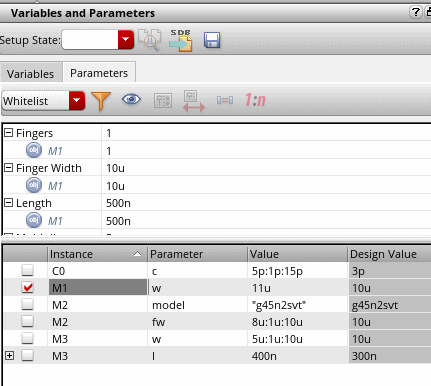Viewport: 431px width, 386px height.
Task: Sort by the Instance column header
Action: click(x=97, y=254)
